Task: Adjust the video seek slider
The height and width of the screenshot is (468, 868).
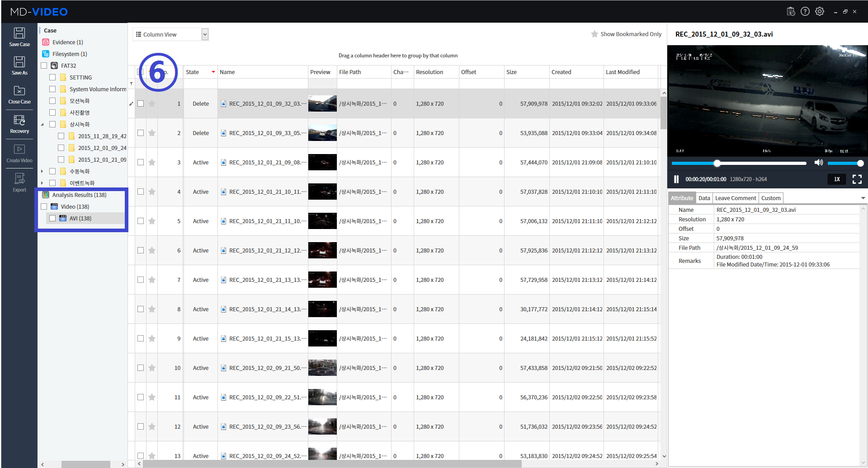Action: pyautogui.click(x=717, y=163)
